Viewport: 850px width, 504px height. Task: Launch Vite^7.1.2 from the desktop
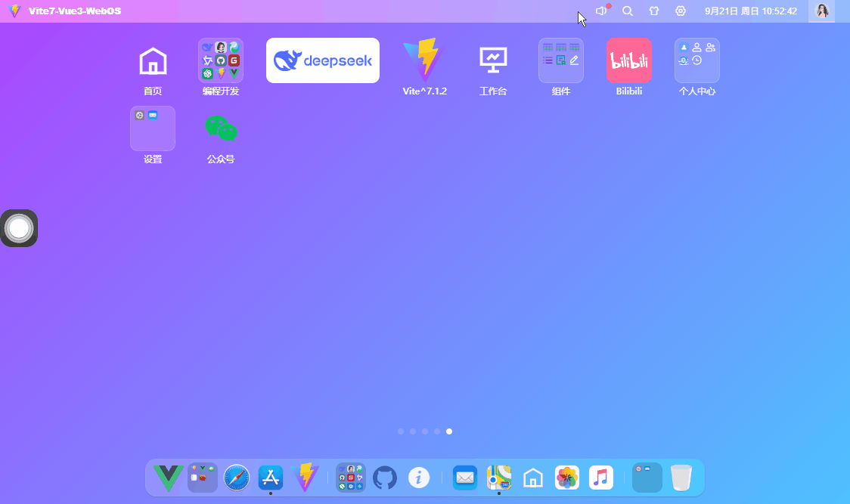425,60
